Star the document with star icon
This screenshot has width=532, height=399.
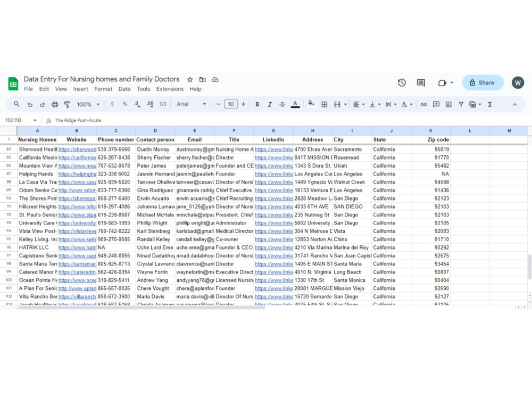(190, 79)
